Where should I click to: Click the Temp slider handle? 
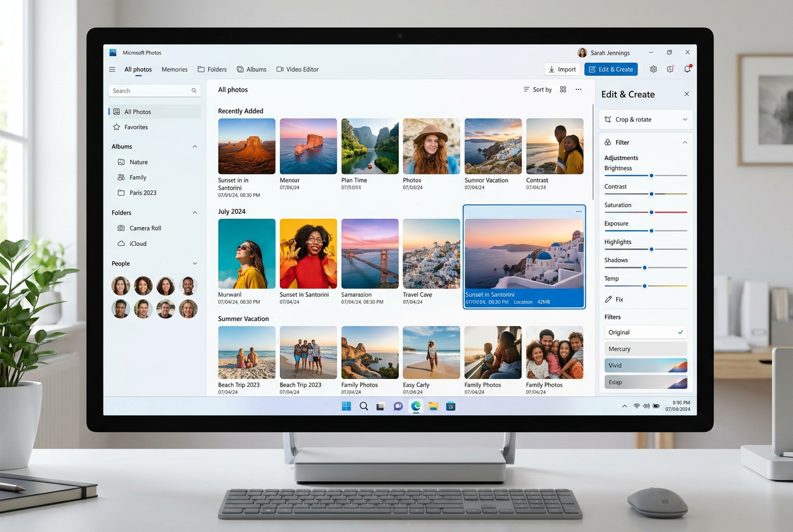(644, 286)
